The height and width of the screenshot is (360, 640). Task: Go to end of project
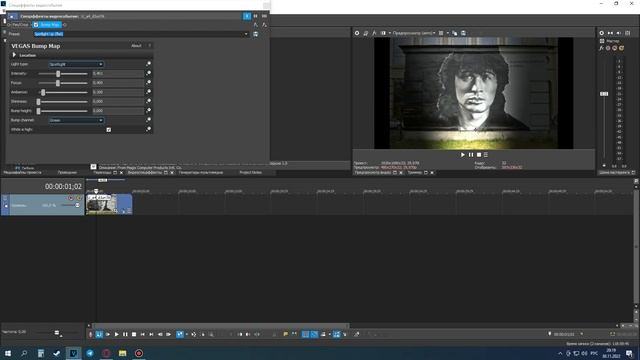pos(151,334)
